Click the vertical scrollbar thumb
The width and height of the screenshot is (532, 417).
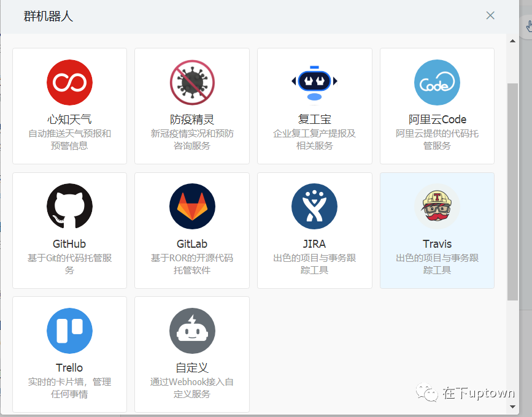pos(512,192)
